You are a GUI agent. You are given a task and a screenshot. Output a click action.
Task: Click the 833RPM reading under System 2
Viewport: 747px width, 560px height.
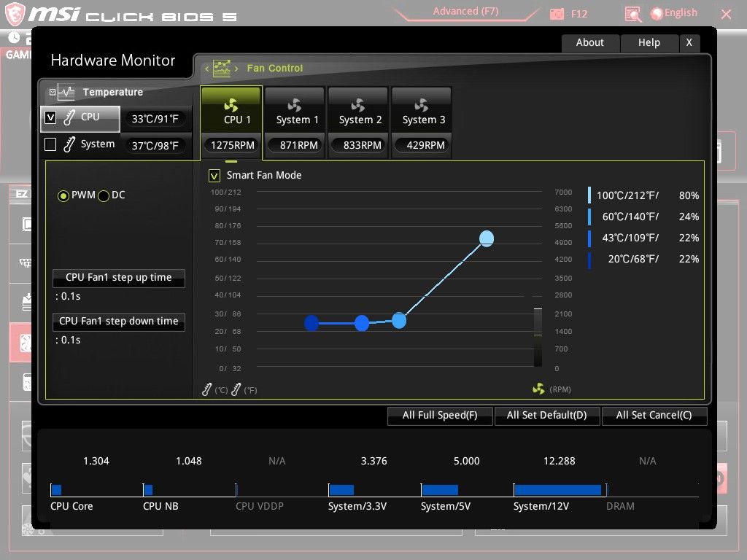click(360, 145)
